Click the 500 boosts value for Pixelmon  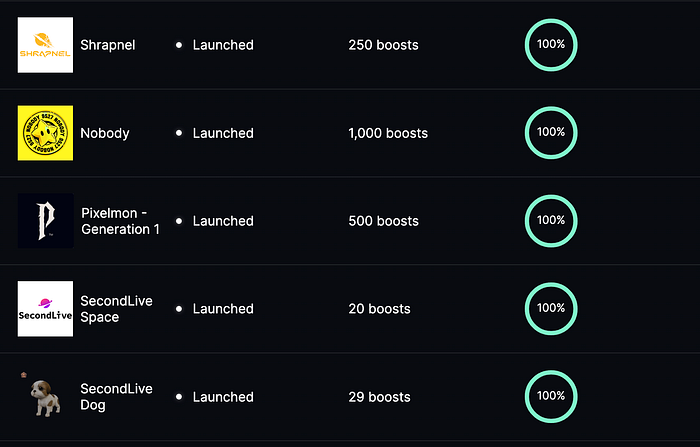pyautogui.click(x=383, y=221)
